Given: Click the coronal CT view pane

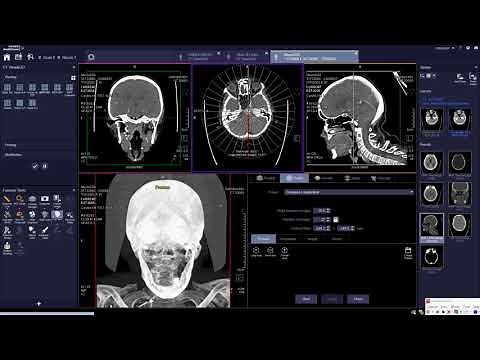Looking at the screenshot, I should (x=135, y=117).
